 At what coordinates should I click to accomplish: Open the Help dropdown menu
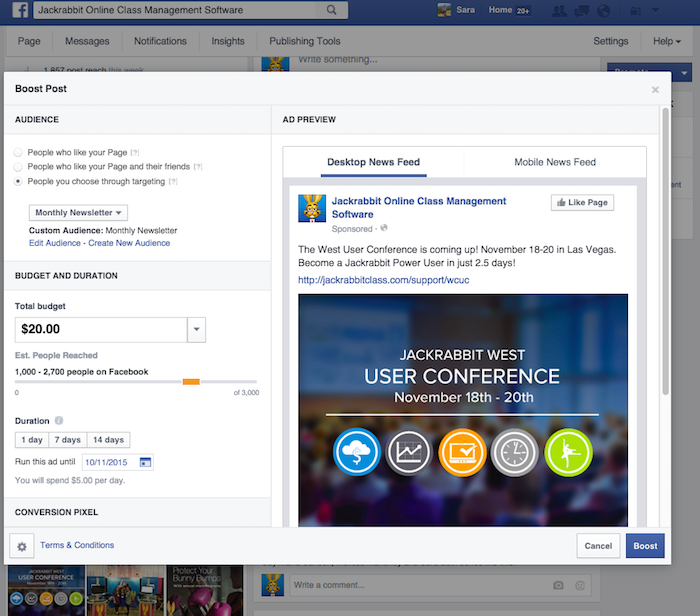[668, 41]
